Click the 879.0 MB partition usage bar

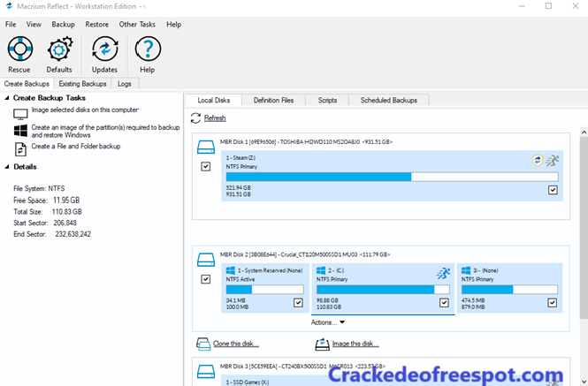click(509, 290)
